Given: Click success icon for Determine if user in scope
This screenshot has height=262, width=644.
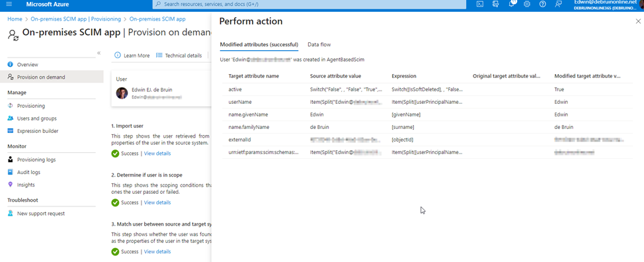Looking at the screenshot, I should tap(116, 202).
